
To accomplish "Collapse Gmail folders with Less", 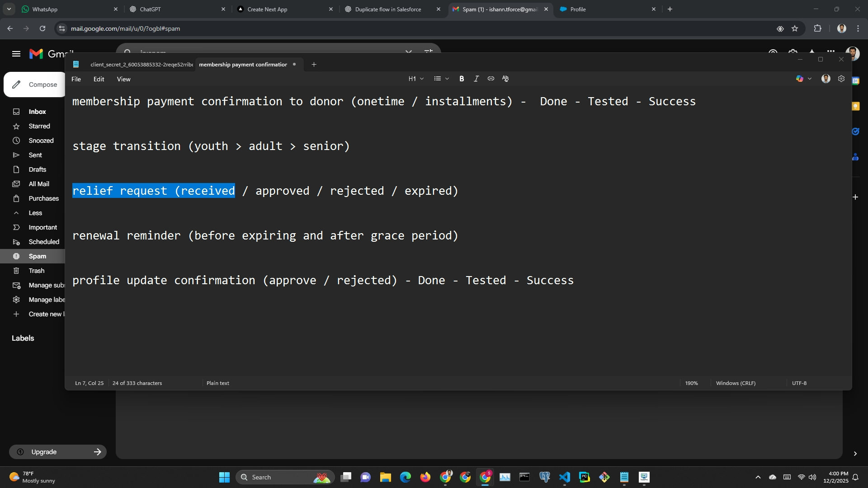I will pyautogui.click(x=35, y=213).
